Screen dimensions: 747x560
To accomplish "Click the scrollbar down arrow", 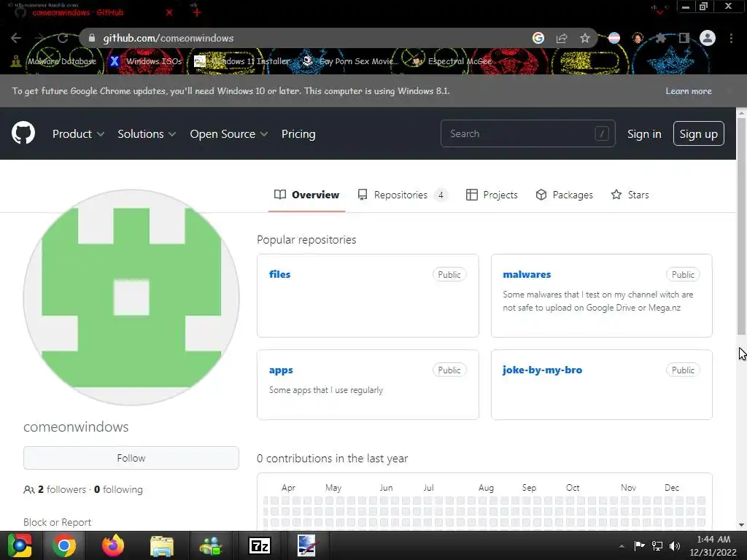I will point(741,525).
